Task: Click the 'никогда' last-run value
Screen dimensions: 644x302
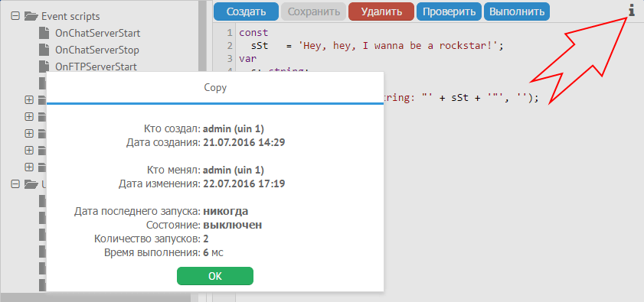Action: coord(225,212)
